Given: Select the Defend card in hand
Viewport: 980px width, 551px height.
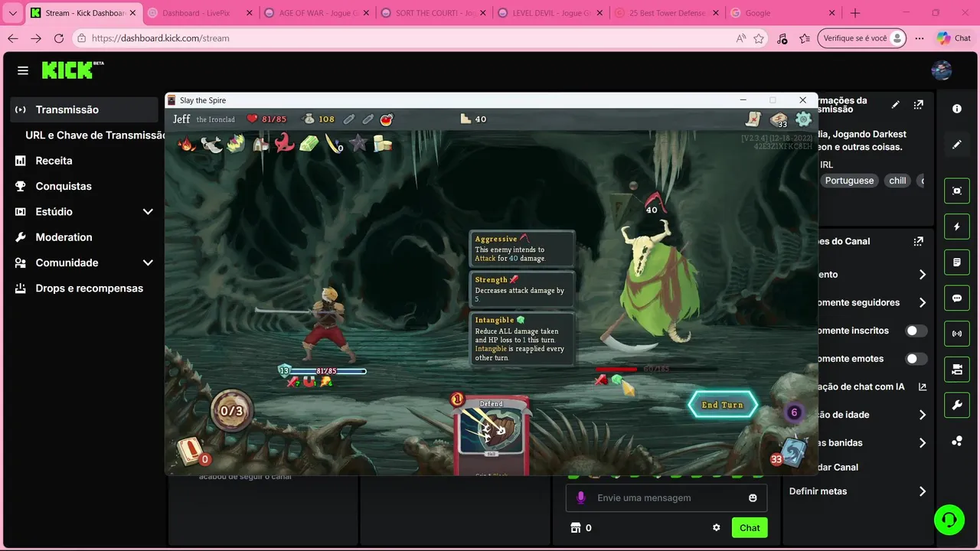Looking at the screenshot, I should [x=492, y=435].
